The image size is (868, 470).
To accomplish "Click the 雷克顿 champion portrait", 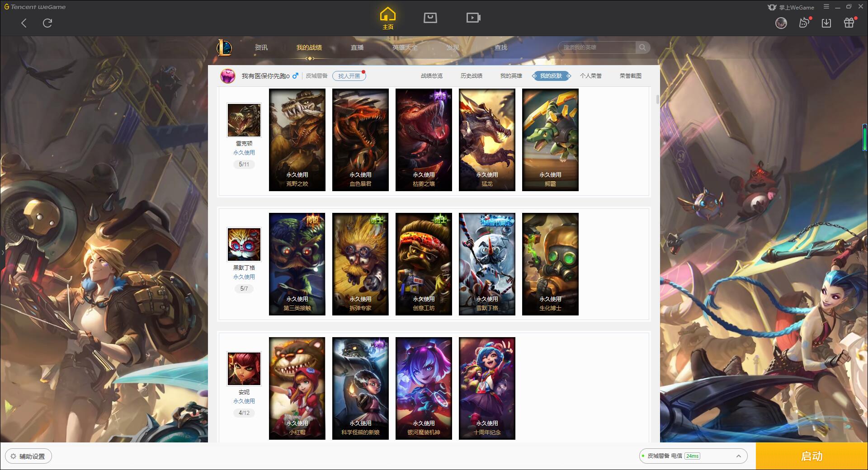I will [x=244, y=120].
